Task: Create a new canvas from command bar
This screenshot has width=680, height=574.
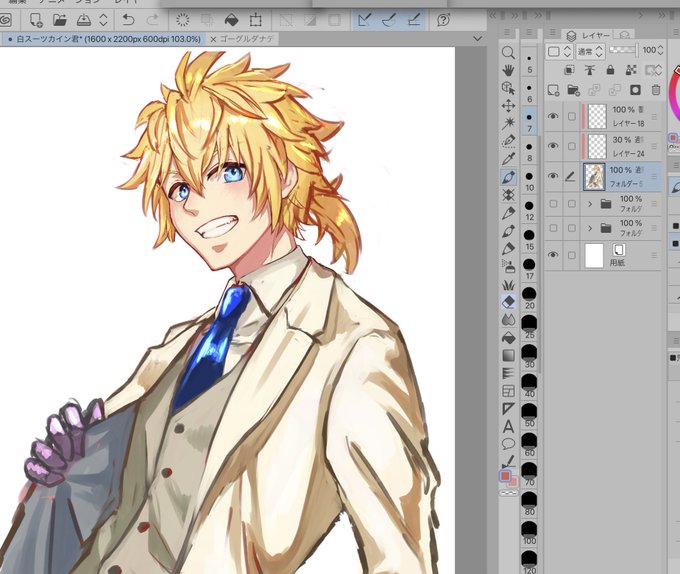Action: 36,20
